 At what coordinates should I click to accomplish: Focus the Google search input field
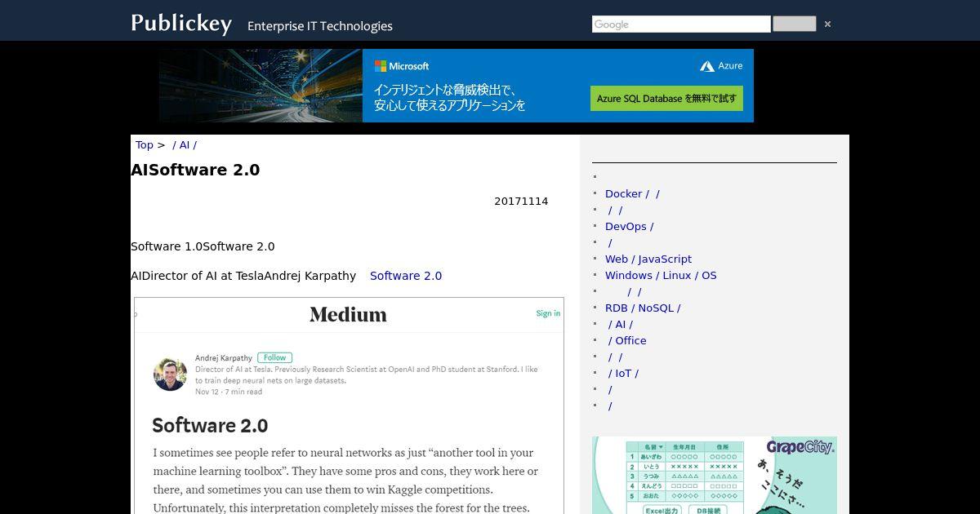pos(681,24)
